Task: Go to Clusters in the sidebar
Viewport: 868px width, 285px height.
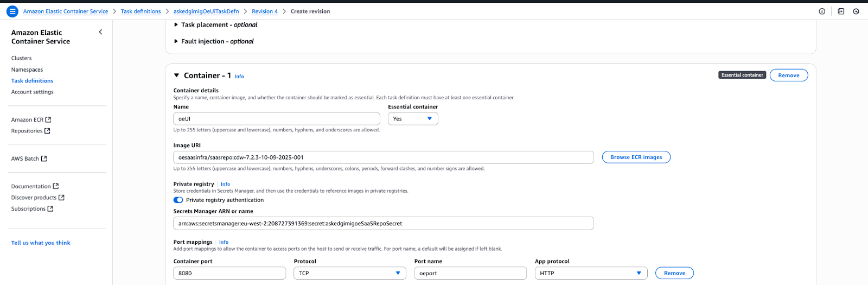Action: pyautogui.click(x=22, y=58)
